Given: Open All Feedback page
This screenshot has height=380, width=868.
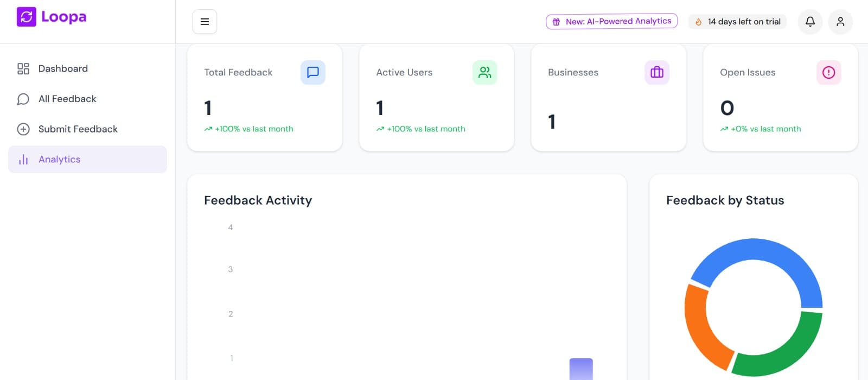Looking at the screenshot, I should click(87, 99).
